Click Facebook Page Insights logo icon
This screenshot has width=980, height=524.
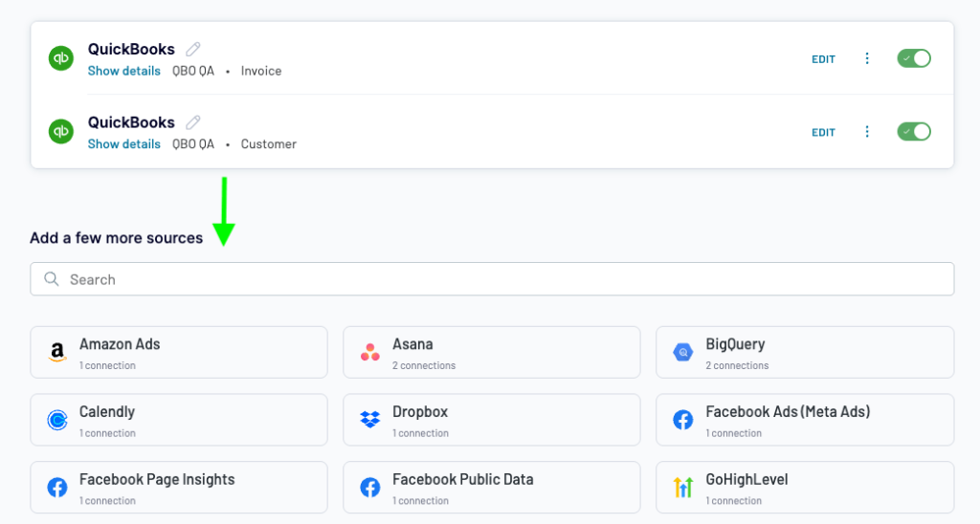pos(56,487)
